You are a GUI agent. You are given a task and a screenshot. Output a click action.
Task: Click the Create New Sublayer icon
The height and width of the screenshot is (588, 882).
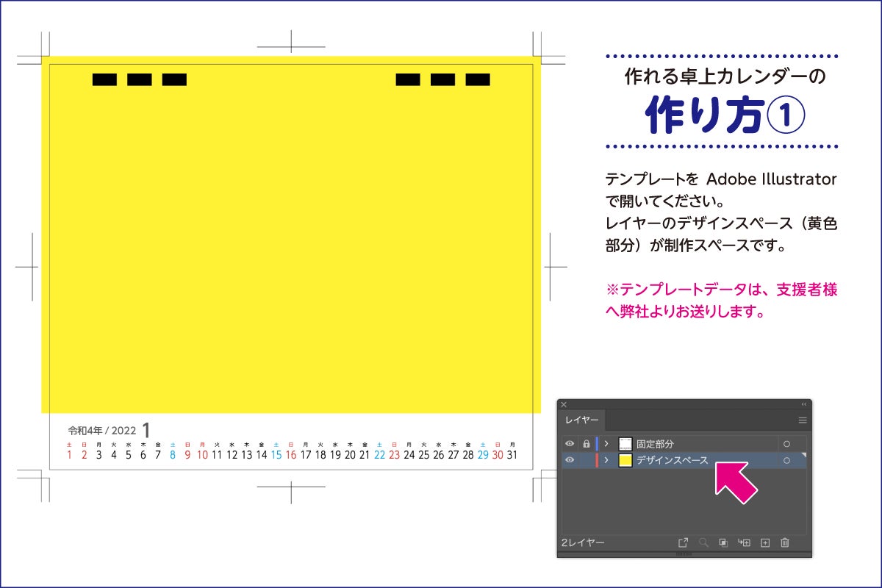click(x=744, y=542)
